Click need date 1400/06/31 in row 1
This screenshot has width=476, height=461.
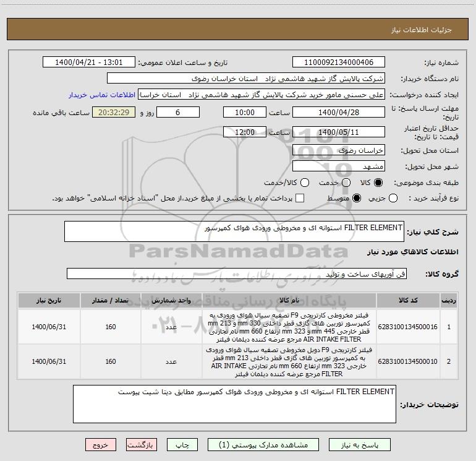(49, 327)
